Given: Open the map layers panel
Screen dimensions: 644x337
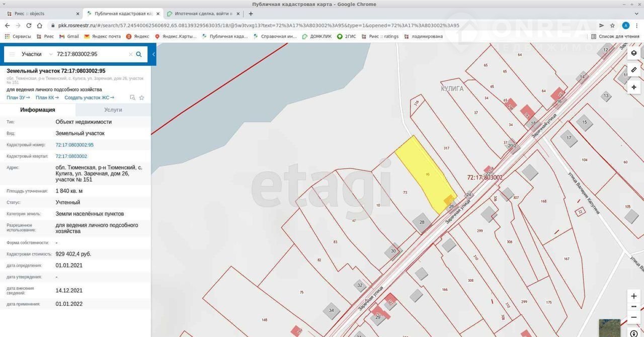Looking at the screenshot, I should point(633,53).
